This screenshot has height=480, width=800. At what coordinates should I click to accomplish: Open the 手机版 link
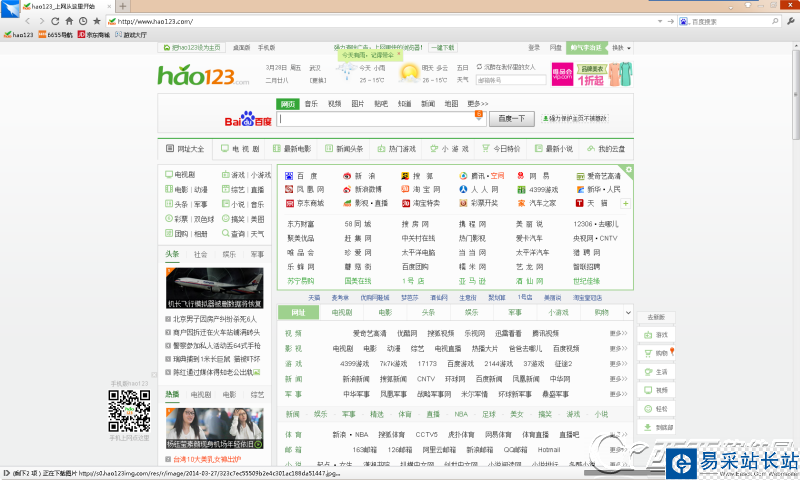pos(266,47)
